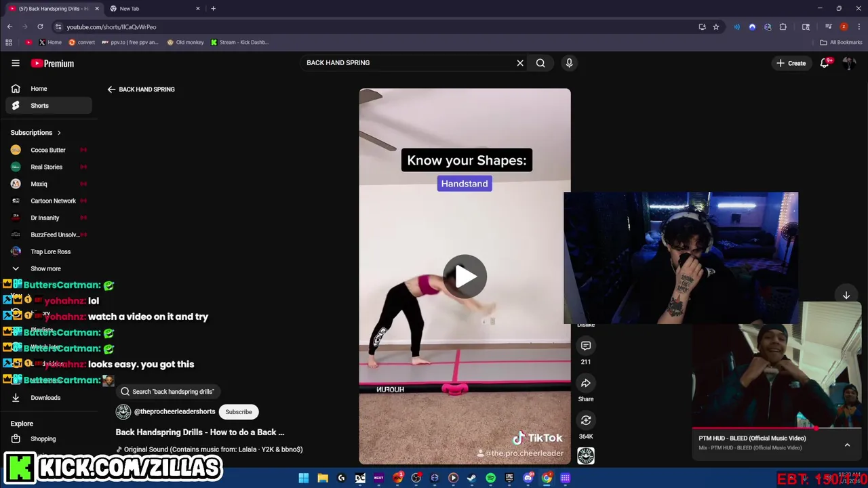Open the Short's comments (211)
868x488 pixels.
(586, 346)
